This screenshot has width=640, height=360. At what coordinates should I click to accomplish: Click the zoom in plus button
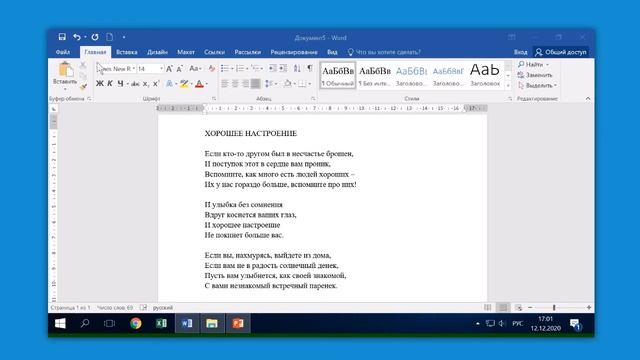[x=589, y=307]
